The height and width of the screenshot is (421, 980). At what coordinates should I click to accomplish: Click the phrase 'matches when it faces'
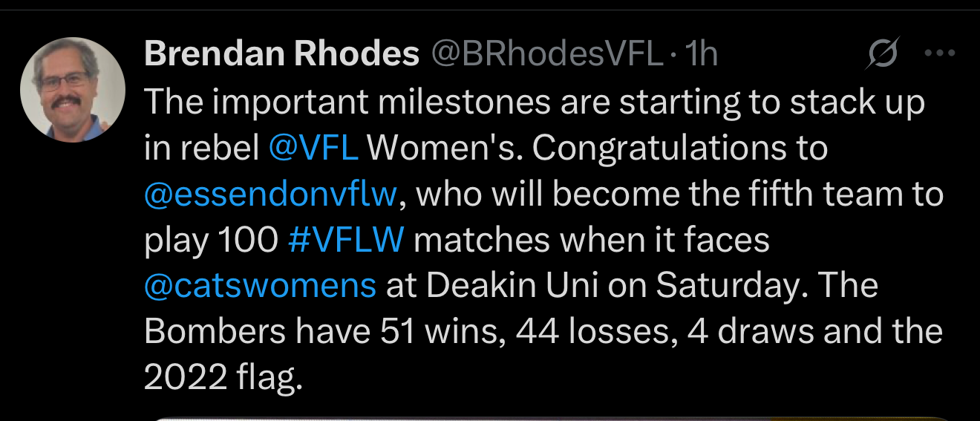coord(591,241)
